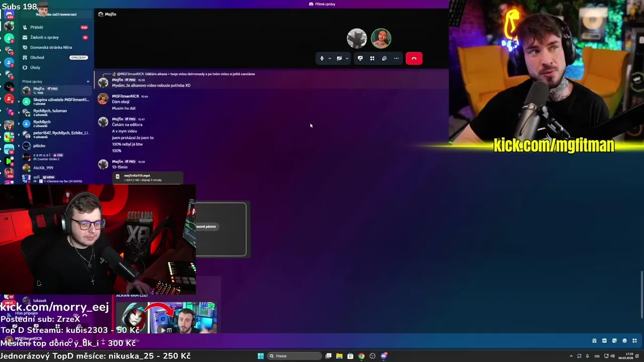Open the piticko direct message
The width and height of the screenshot is (644, 362).
(x=55, y=146)
